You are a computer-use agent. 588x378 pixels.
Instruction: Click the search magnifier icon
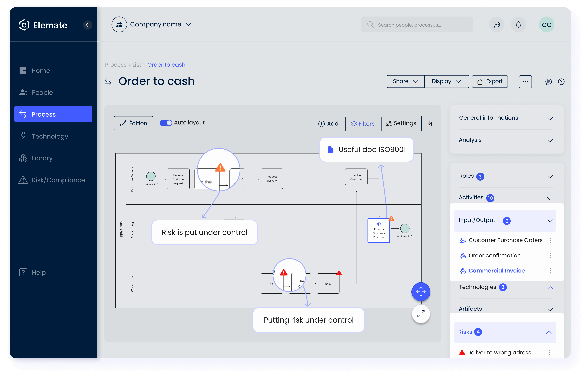pyautogui.click(x=370, y=25)
